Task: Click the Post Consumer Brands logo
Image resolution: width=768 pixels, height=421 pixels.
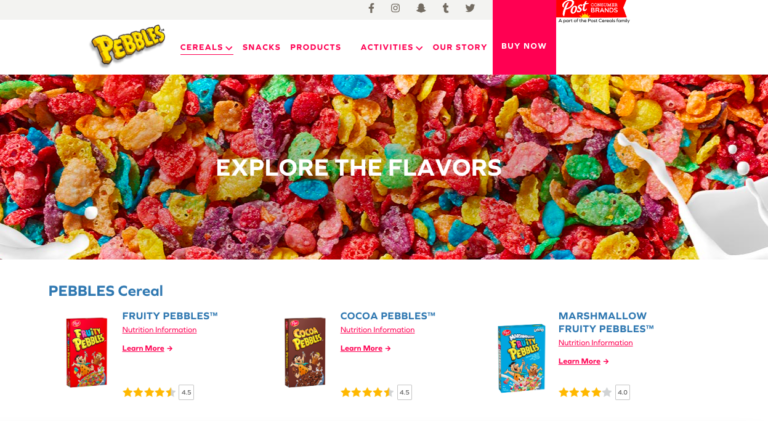Action: (592, 11)
